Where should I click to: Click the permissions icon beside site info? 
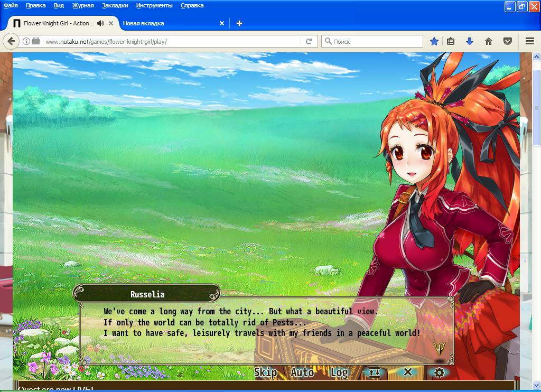point(36,41)
